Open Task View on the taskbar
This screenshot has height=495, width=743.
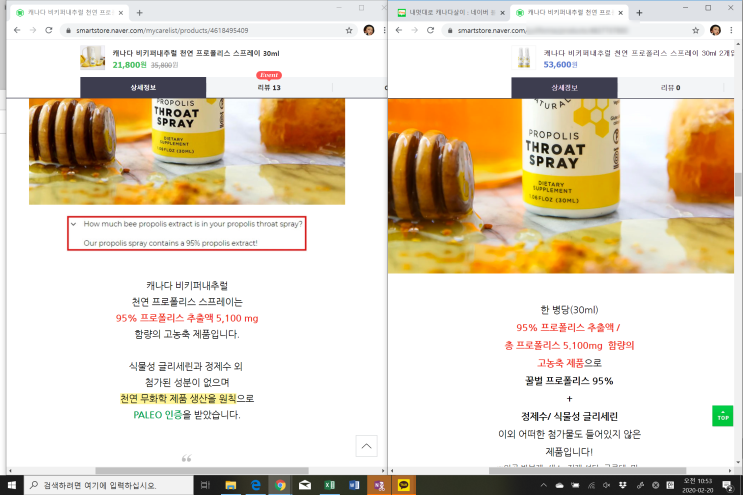(205, 485)
